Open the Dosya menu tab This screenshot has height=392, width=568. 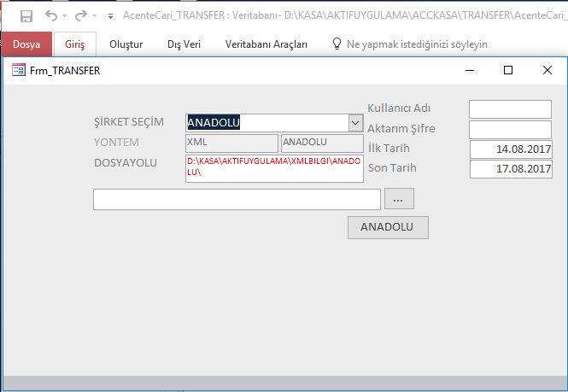26,44
